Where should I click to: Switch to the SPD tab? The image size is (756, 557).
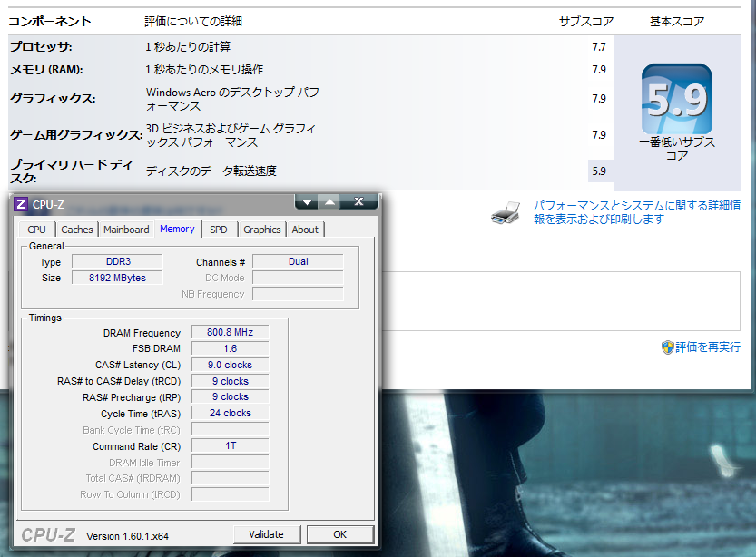pos(219,230)
